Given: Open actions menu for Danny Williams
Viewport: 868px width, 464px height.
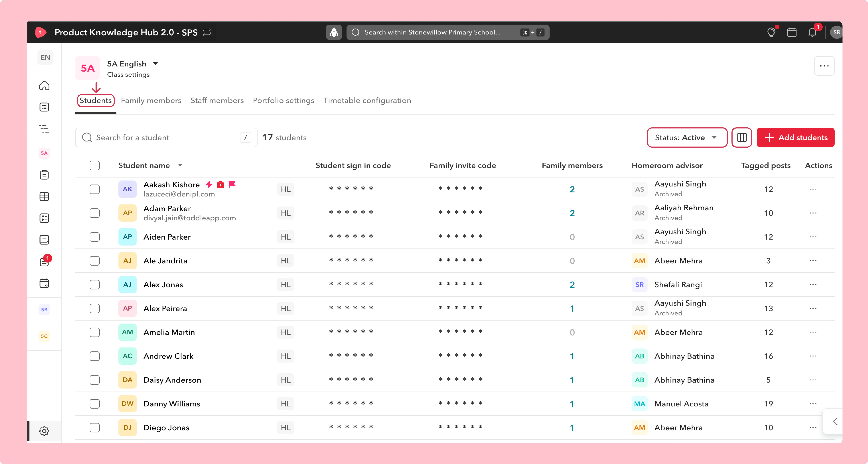Looking at the screenshot, I should tap(813, 404).
